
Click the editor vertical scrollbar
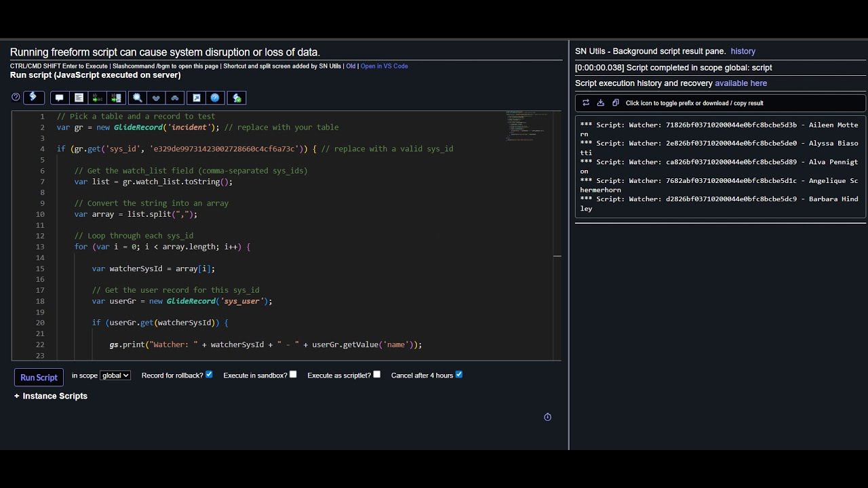coord(557,235)
